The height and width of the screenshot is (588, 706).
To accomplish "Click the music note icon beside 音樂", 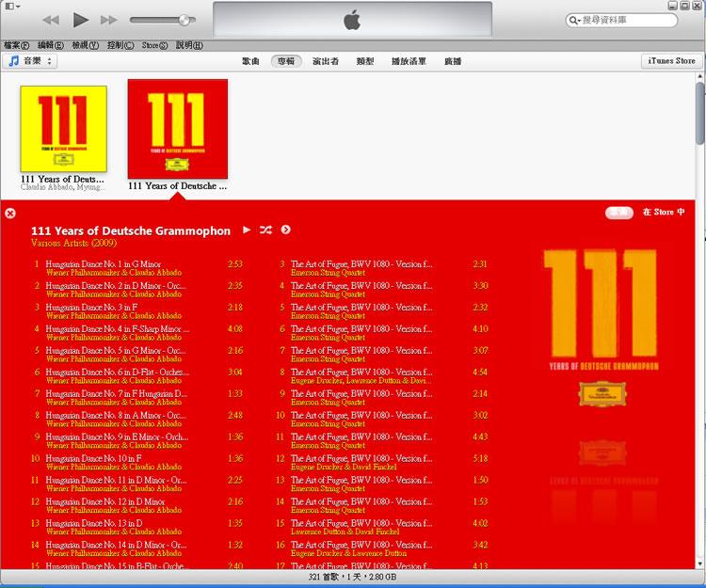I will (x=14, y=61).
